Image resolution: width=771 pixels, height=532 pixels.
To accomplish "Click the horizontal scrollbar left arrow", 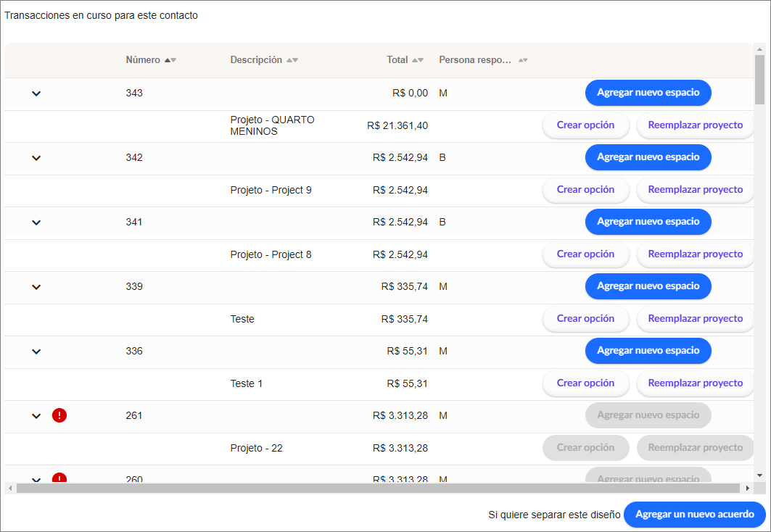I will tap(10, 488).
